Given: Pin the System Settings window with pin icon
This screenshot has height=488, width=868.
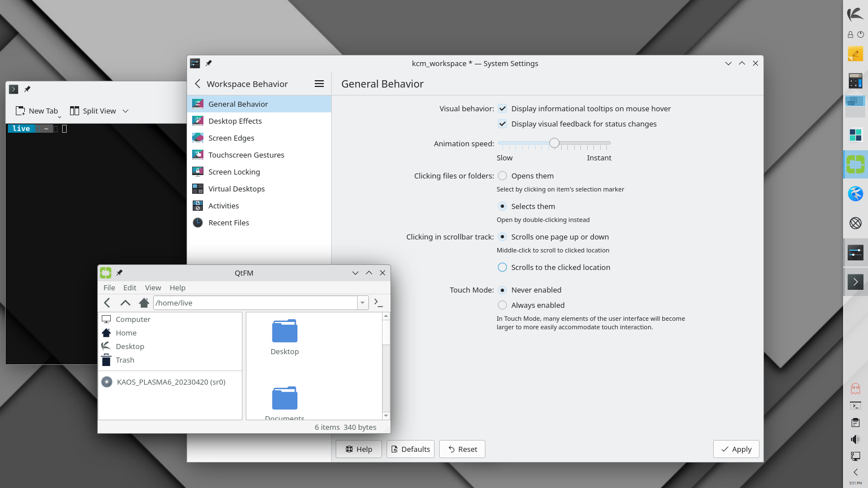Looking at the screenshot, I should pyautogui.click(x=209, y=63).
